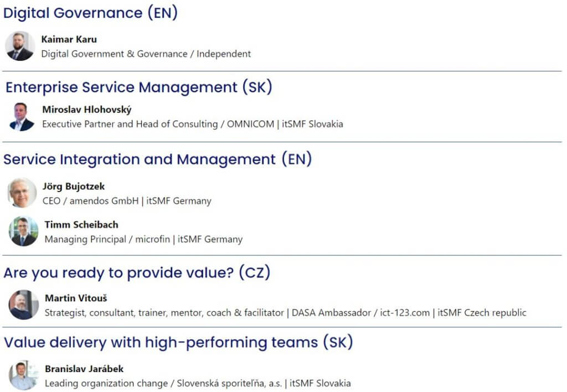Select 'Are you ready to provide value?' heading
This screenshot has width=567, height=392.
tap(137, 272)
